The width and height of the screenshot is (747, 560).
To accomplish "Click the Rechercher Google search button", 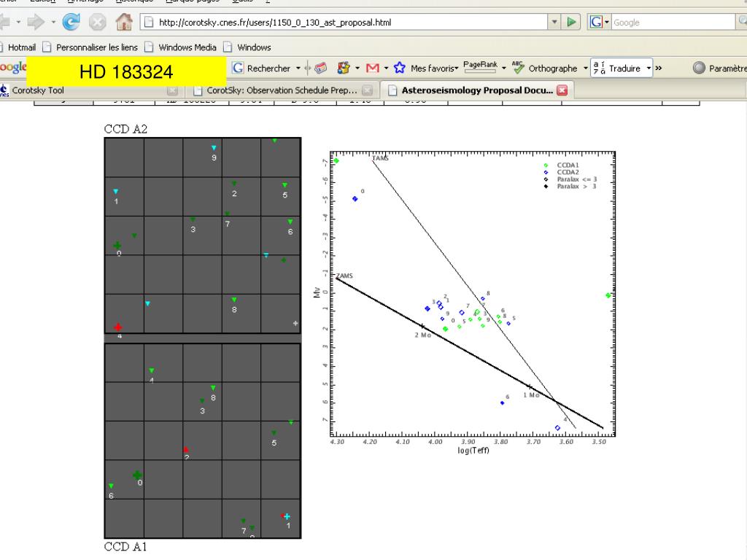I will tap(262, 68).
